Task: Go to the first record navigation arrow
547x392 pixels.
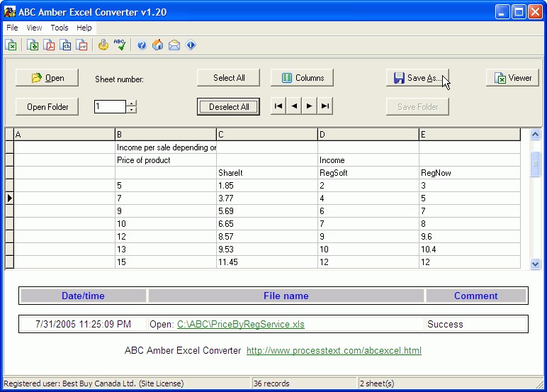Action: pos(278,106)
